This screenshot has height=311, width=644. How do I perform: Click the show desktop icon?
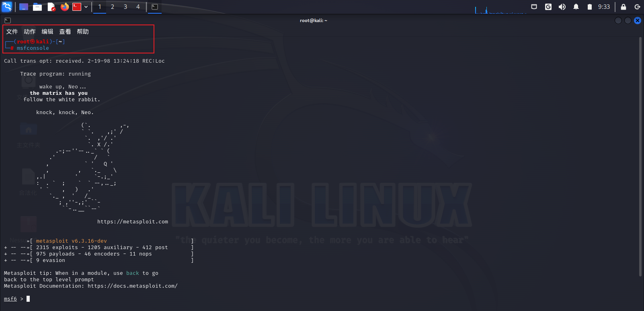[24, 7]
